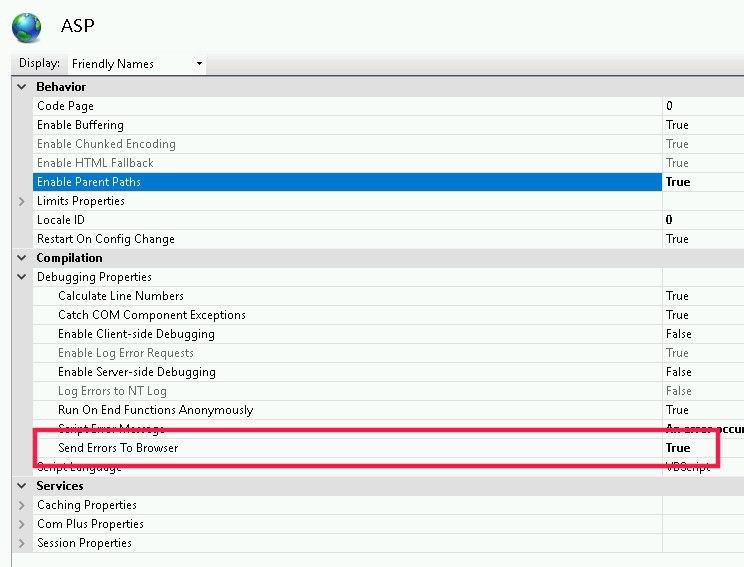Select Run On End Functions Anonymously
Screen dimensions: 744x567
point(156,410)
